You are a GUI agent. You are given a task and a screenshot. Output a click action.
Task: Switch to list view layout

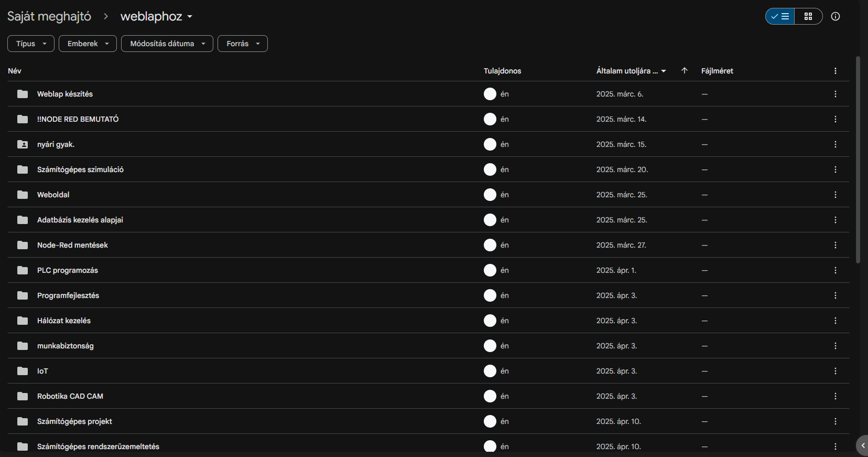780,16
